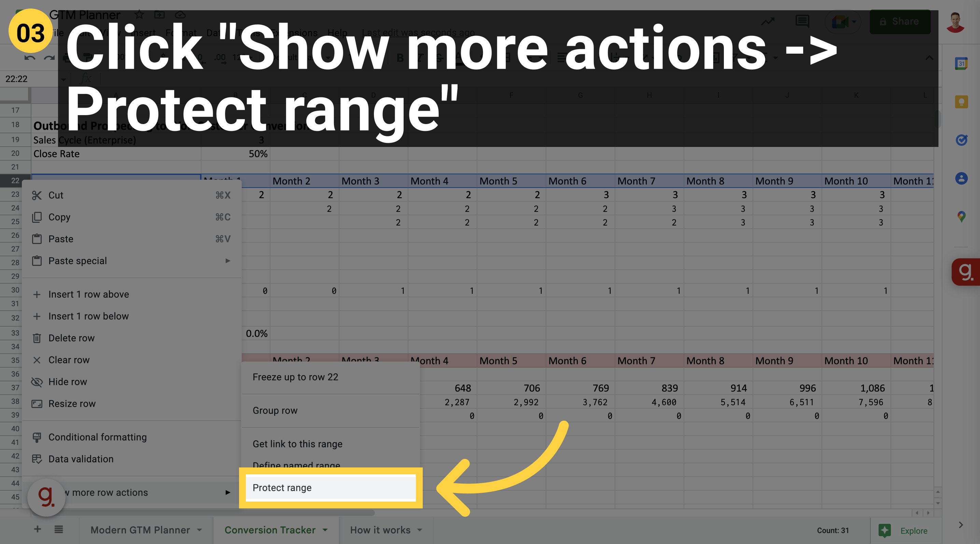The height and width of the screenshot is (544, 980).
Task: Open Last edit was seconds ago link
Action: click(418, 33)
